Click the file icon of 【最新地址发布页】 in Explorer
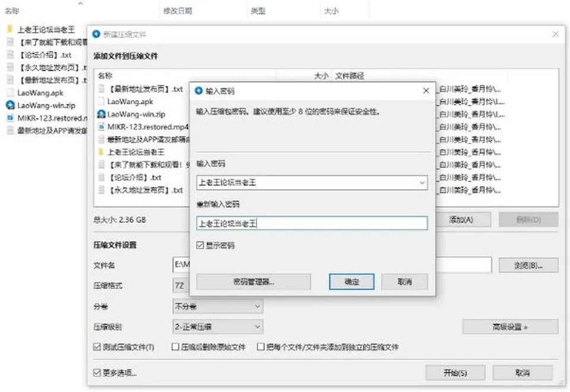The width and height of the screenshot is (570, 392). click(11, 80)
